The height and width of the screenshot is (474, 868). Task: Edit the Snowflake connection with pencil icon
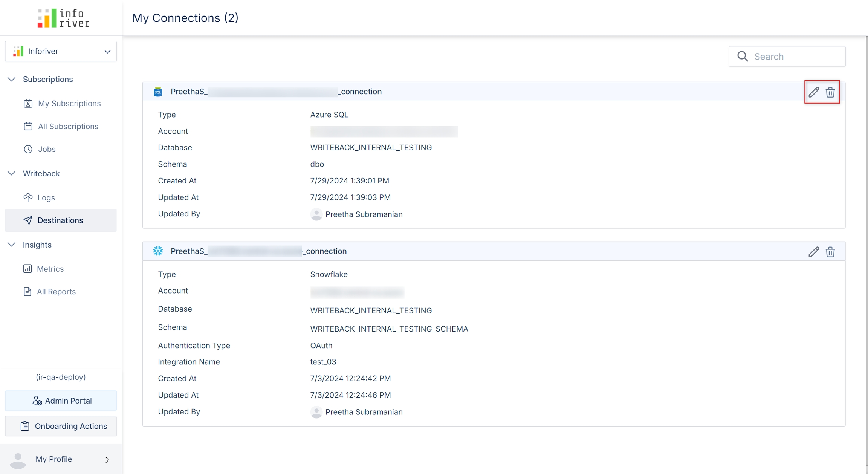(813, 252)
